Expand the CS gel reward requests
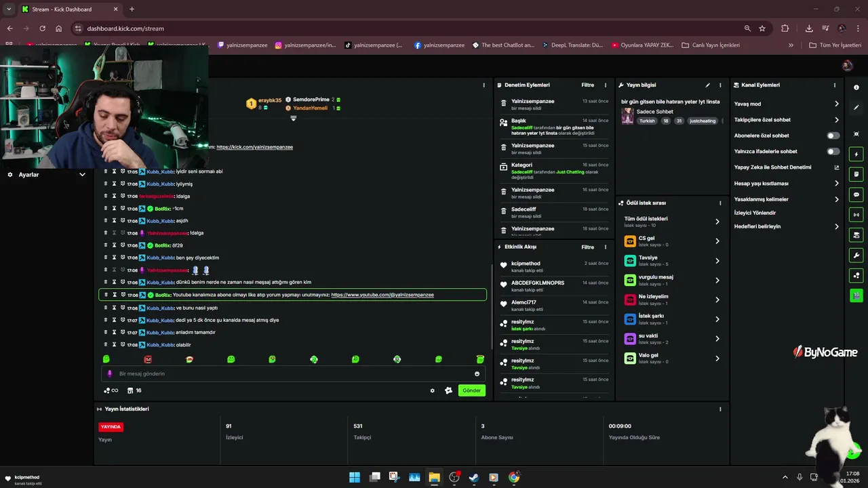This screenshot has width=868, height=488. coord(717,241)
